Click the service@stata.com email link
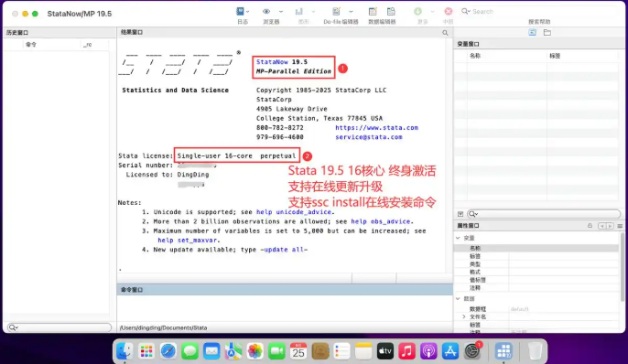This screenshot has width=628, height=364. coord(368,137)
